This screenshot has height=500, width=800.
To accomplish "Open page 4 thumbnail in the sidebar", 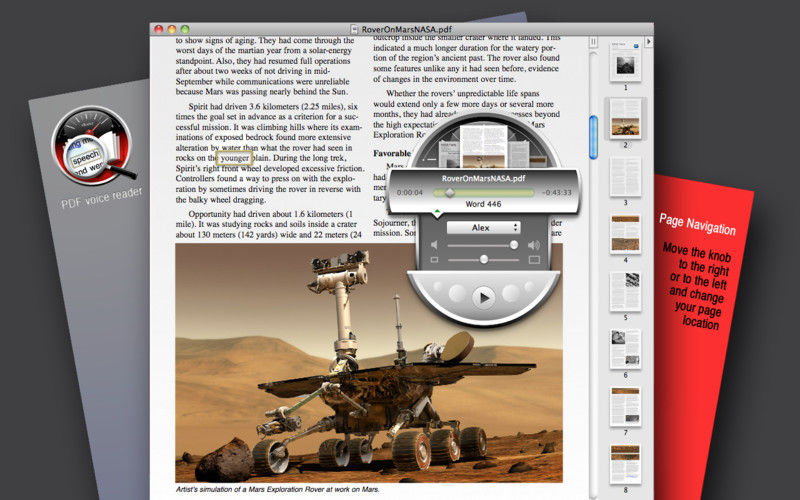I will [626, 234].
